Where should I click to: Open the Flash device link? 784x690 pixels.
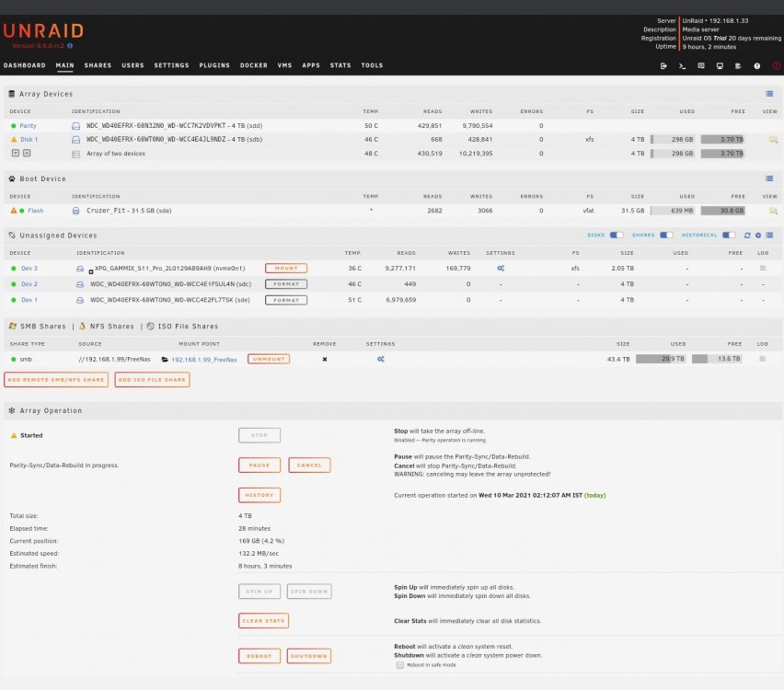pos(36,211)
